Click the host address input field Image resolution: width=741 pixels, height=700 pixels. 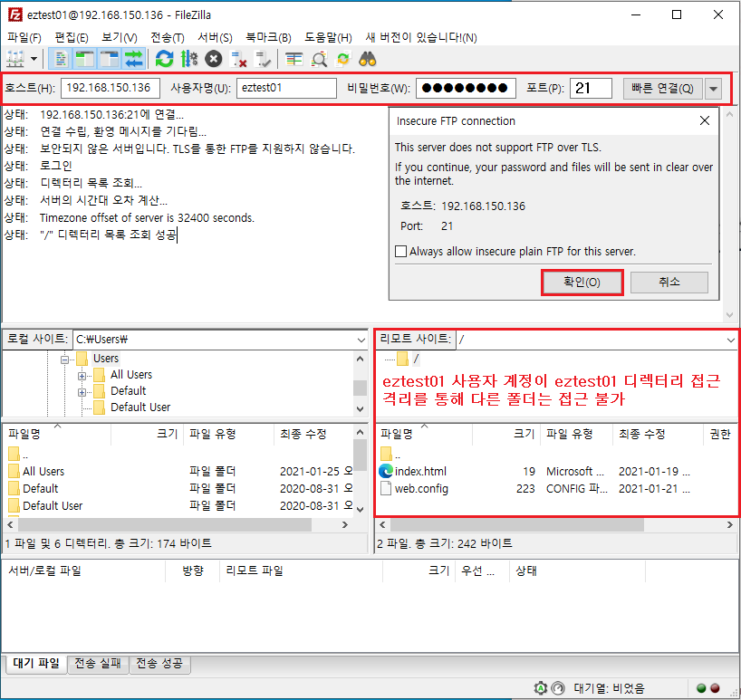[111, 88]
